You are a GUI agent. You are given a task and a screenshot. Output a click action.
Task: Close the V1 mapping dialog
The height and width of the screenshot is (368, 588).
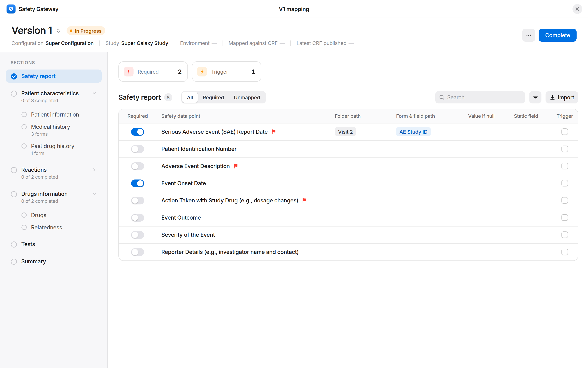pos(577,9)
